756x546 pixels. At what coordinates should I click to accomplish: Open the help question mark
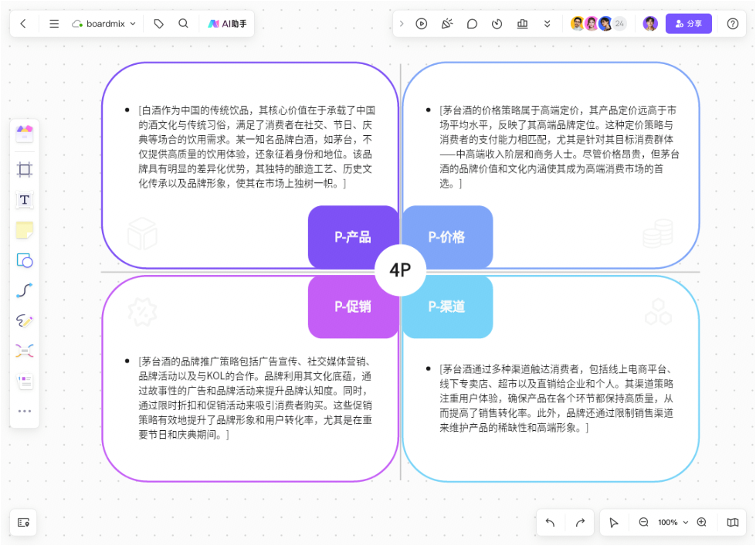[x=732, y=24]
